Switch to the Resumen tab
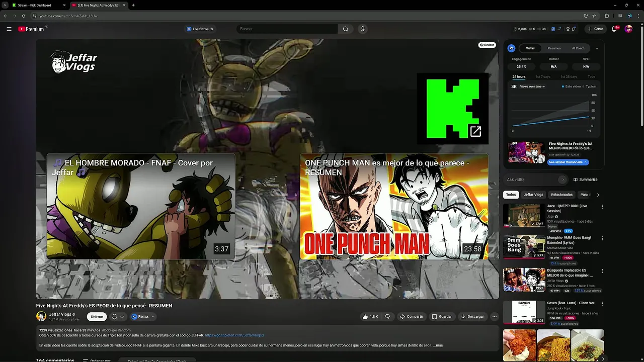This screenshot has width=644, height=362. (x=554, y=48)
